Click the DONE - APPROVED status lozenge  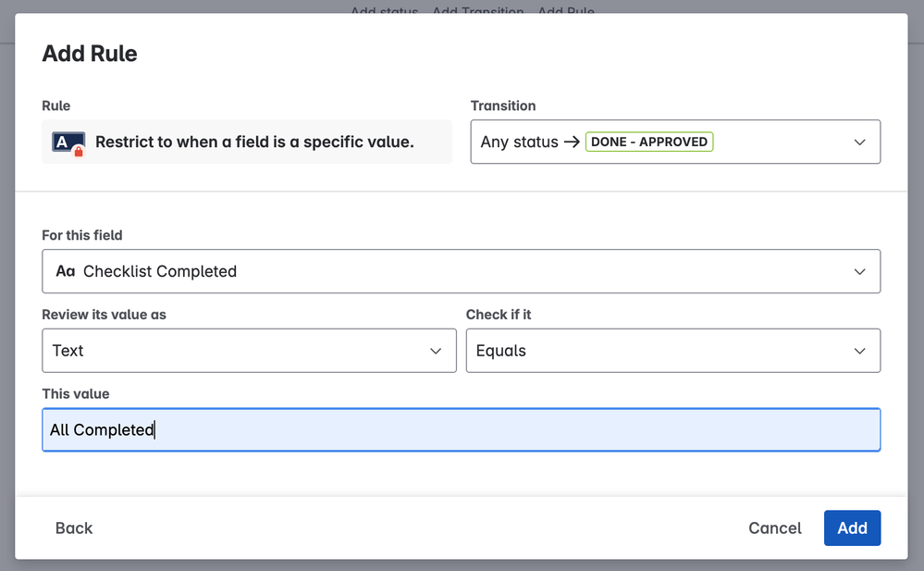coord(649,142)
